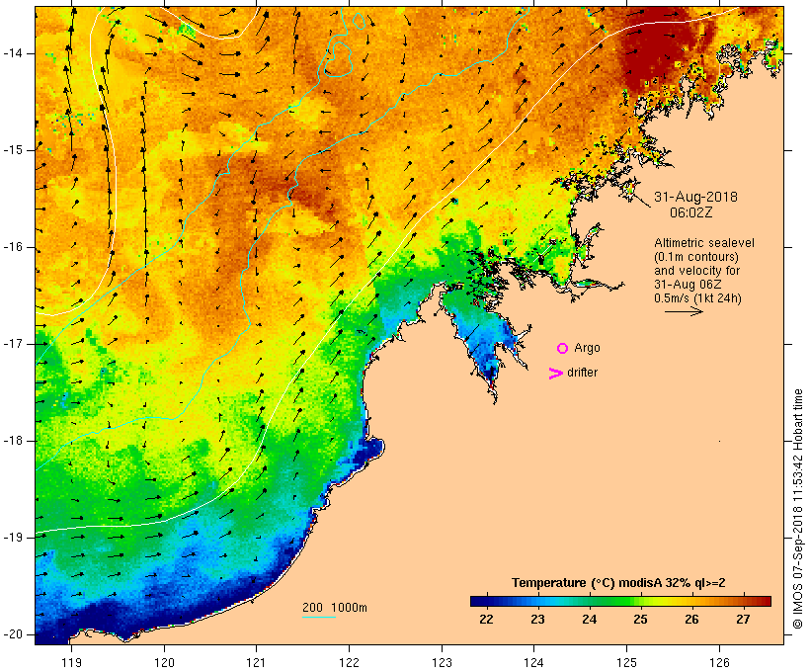Click the 124 longitude axis label

[533, 663]
